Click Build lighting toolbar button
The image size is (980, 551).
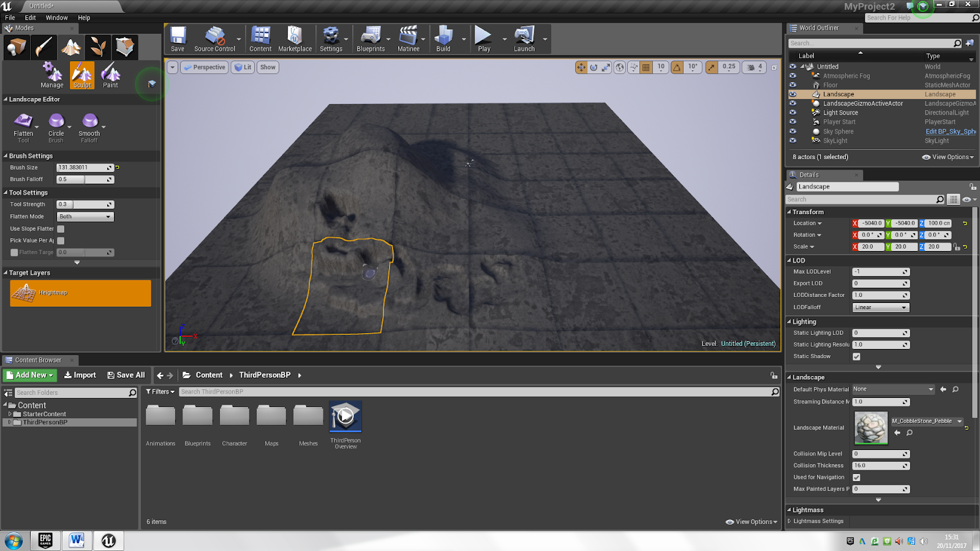(443, 39)
